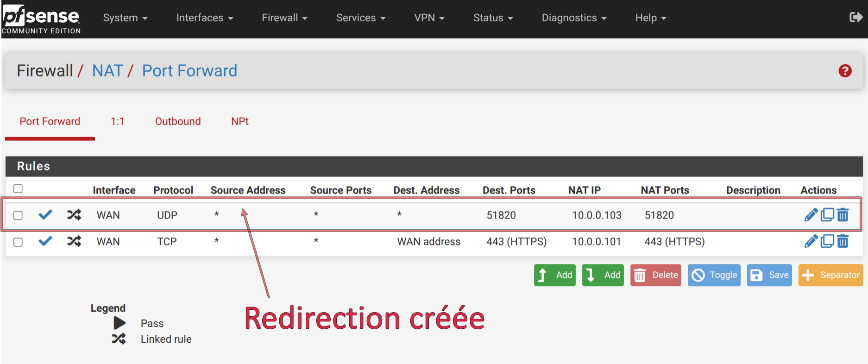This screenshot has width=868, height=364.
Task: Edit the TCP 443 HTTPS rule with the pencil icon
Action: [x=811, y=241]
